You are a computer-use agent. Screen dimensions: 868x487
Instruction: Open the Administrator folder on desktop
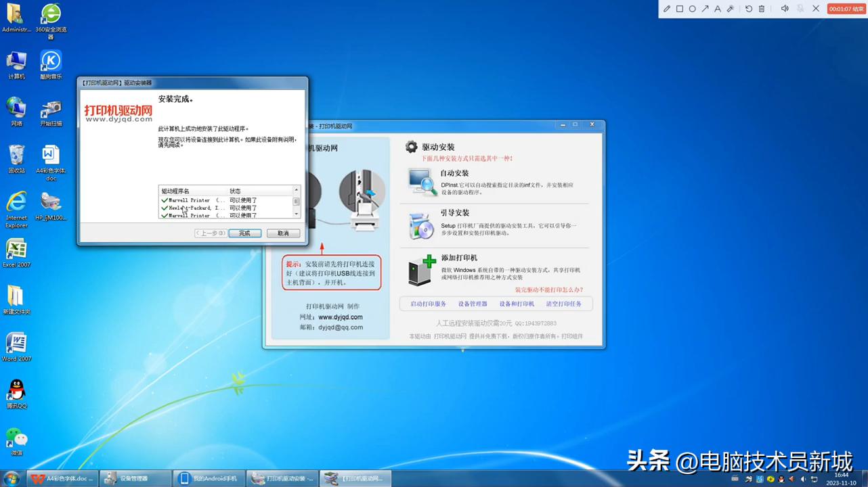tap(16, 18)
